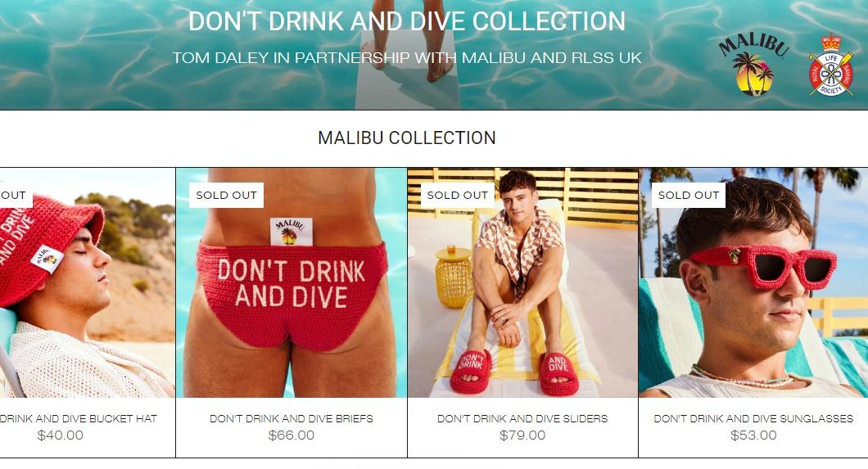The width and height of the screenshot is (868, 469).
Task: Click the Sold Out badge on briefs
Action: (226, 196)
